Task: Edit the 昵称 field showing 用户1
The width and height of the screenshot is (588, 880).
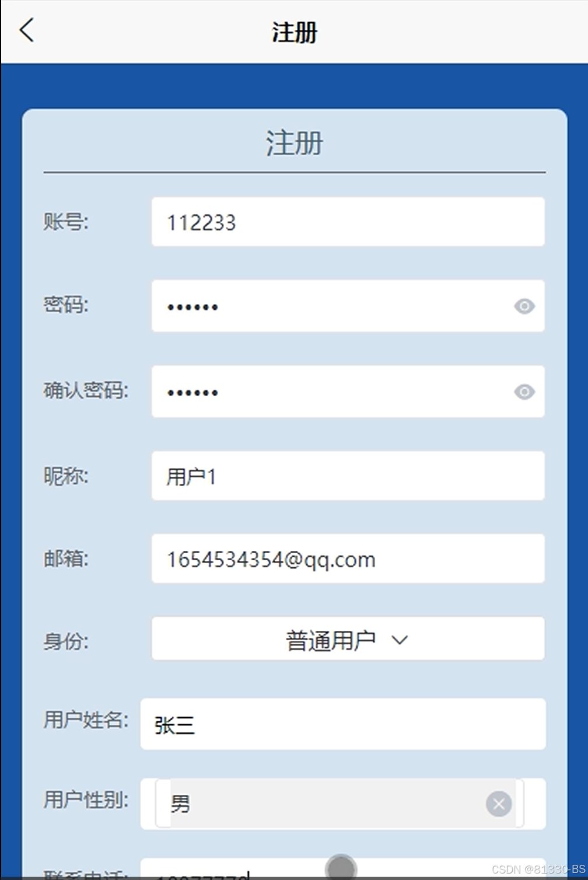Action: [x=348, y=476]
